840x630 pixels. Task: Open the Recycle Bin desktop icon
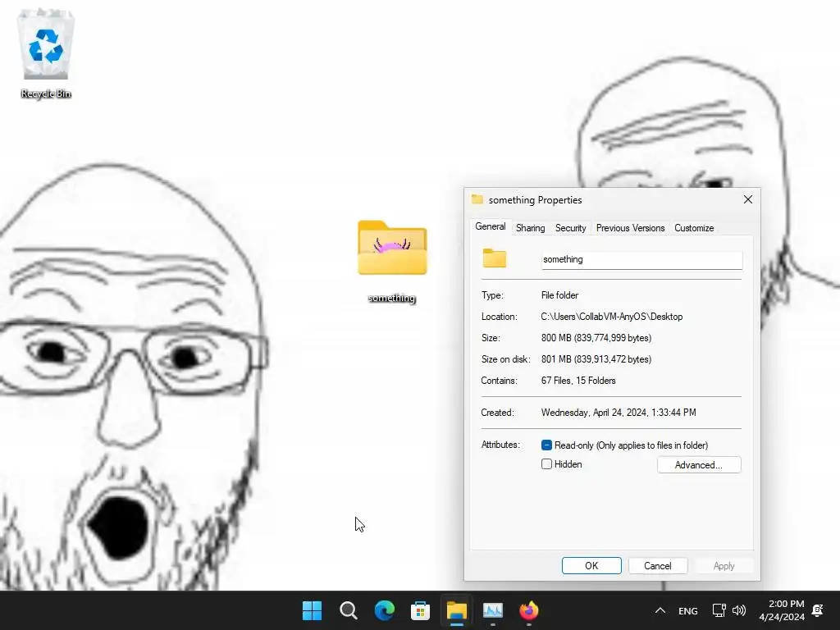click(46, 53)
